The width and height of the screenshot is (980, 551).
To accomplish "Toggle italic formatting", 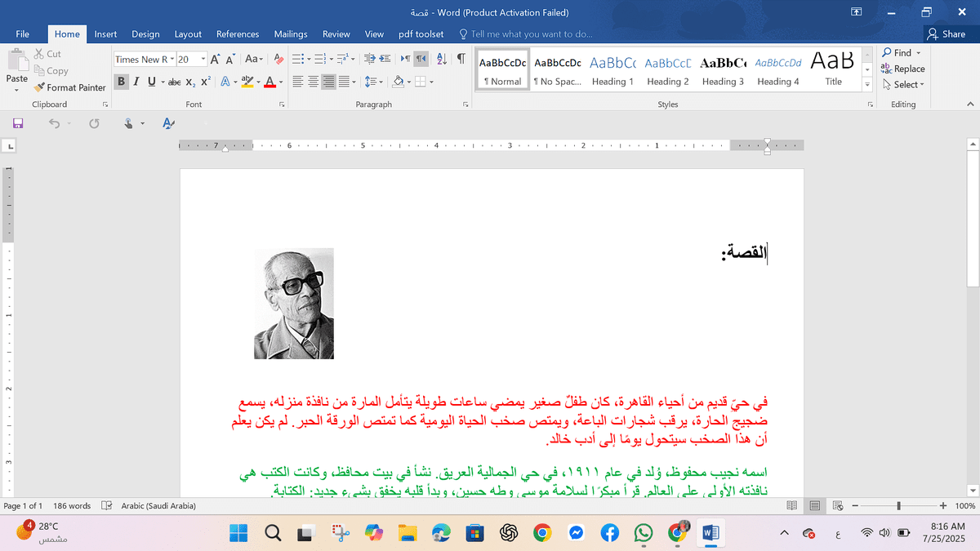I will coord(136,81).
